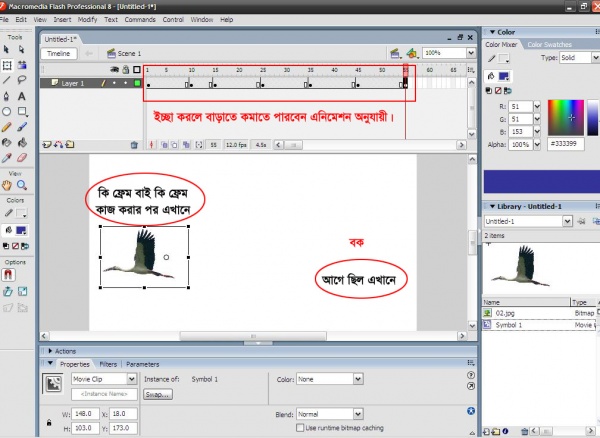Collapse the Library panel
600x438 pixels.
492,207
